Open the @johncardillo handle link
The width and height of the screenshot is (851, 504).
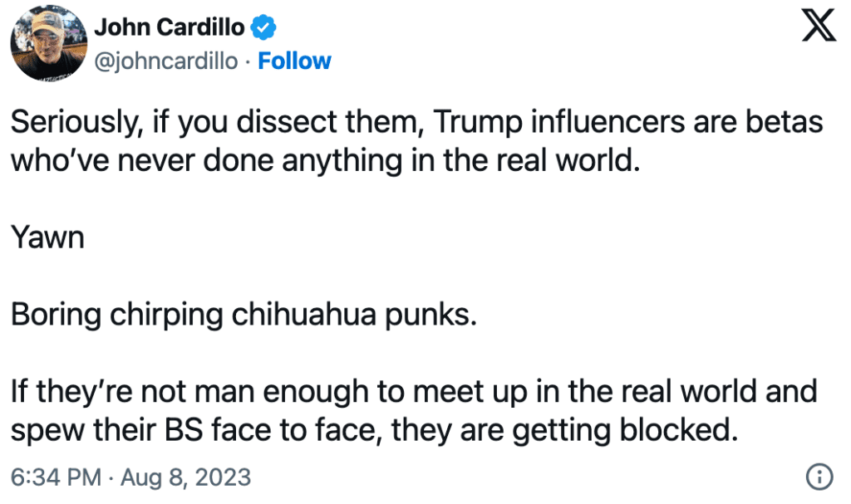point(166,61)
